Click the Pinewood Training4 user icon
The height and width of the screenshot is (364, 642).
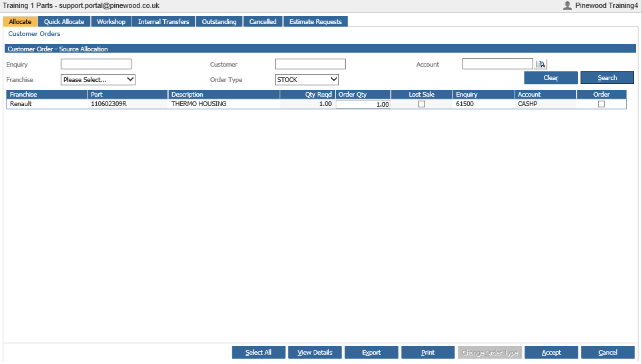click(x=567, y=6)
